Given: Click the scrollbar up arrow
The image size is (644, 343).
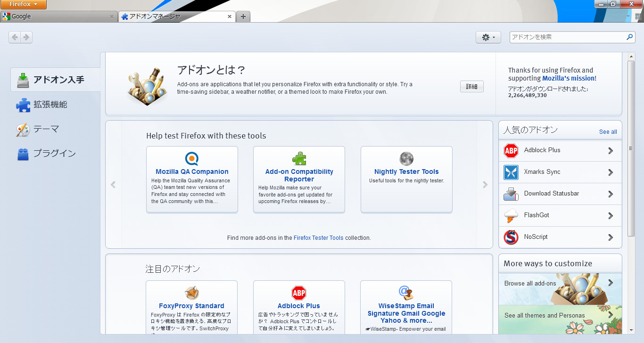Looking at the screenshot, I should (x=631, y=56).
